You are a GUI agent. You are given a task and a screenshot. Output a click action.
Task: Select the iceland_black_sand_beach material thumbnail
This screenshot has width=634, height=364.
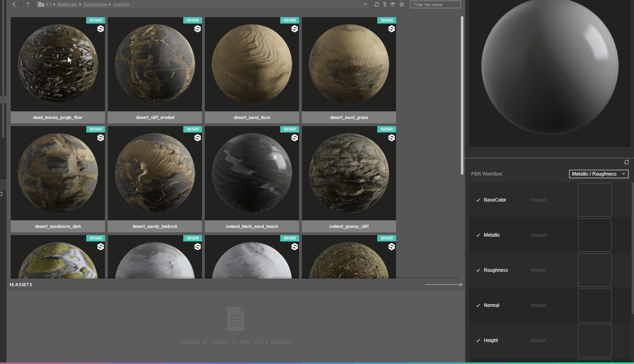(x=252, y=173)
